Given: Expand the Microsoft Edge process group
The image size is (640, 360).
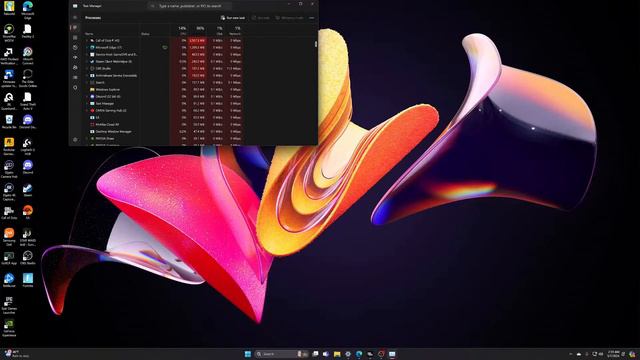Looking at the screenshot, I should [87, 47].
